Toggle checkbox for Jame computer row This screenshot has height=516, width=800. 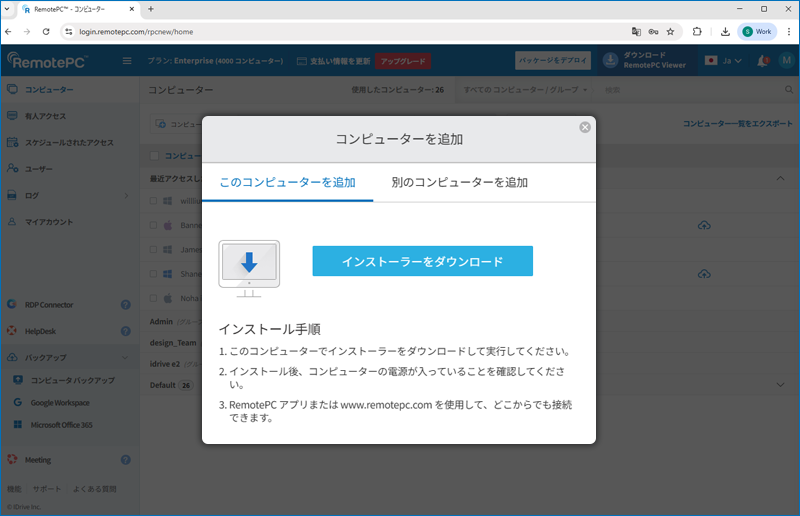(x=153, y=250)
